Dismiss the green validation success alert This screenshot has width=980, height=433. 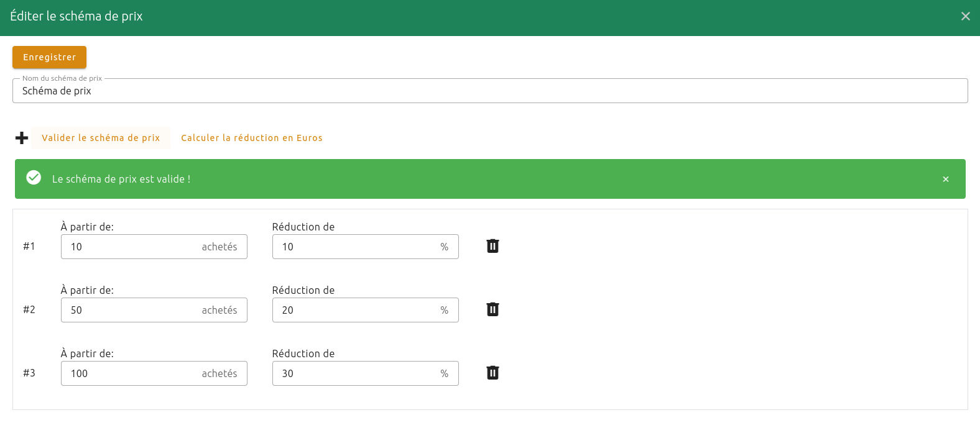point(945,179)
